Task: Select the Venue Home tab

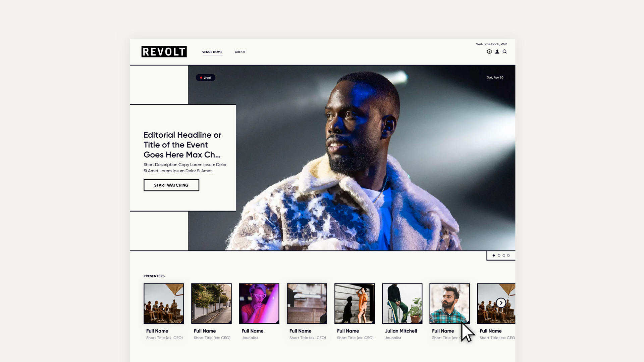Action: click(212, 52)
